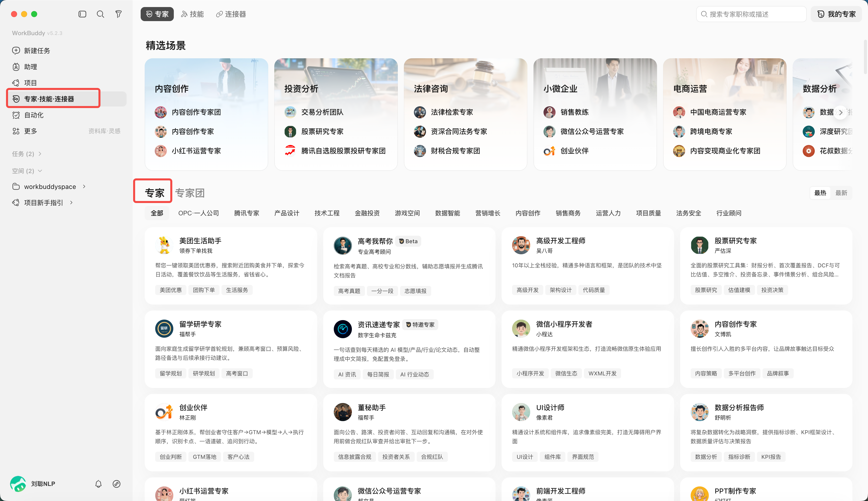Screen dimensions: 868x501
Task: Open the 高级开发工程师 expert card
Action: [587, 266]
